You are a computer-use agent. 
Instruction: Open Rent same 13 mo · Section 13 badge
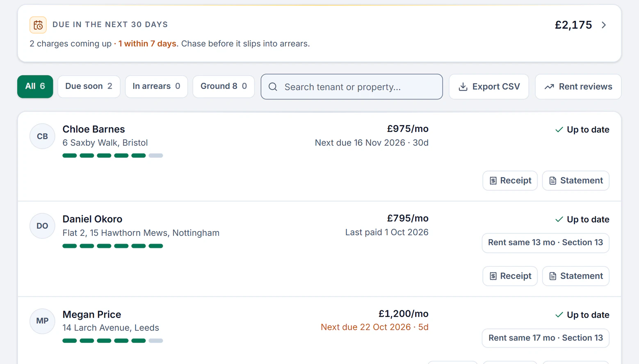(545, 243)
